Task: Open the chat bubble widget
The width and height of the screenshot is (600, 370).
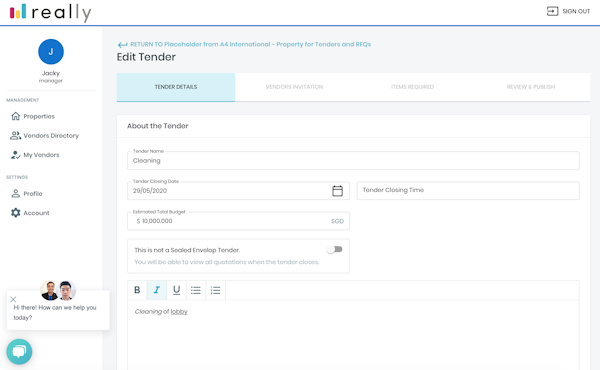Action: pos(19,352)
